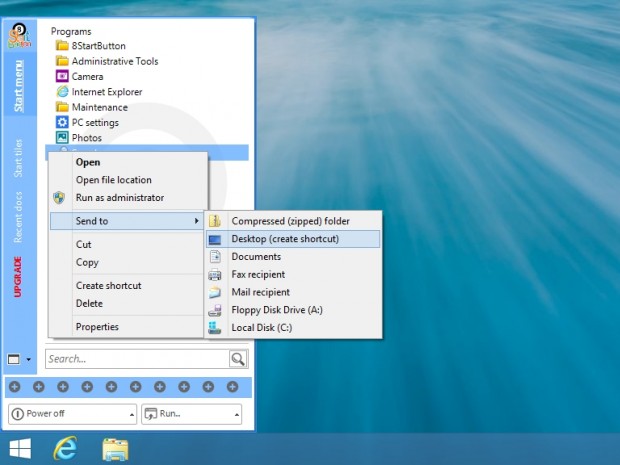Click the UPGRADE sidebar link

[18, 277]
